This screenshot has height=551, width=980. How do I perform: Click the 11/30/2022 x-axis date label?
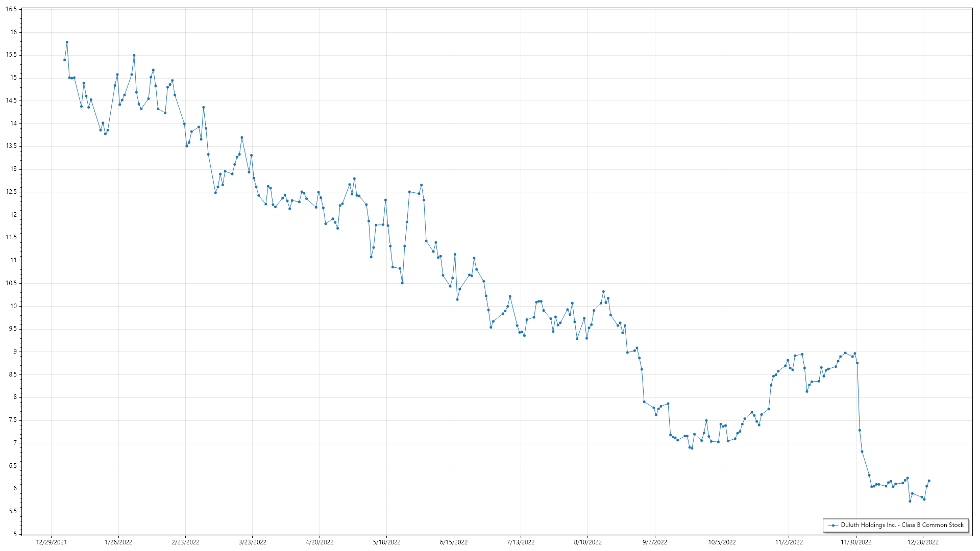click(x=856, y=542)
